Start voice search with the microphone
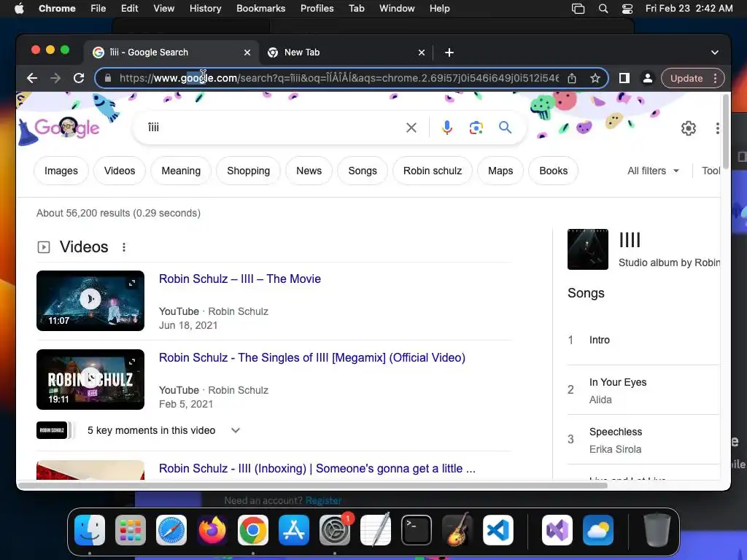Viewport: 747px width, 560px height. (x=447, y=128)
